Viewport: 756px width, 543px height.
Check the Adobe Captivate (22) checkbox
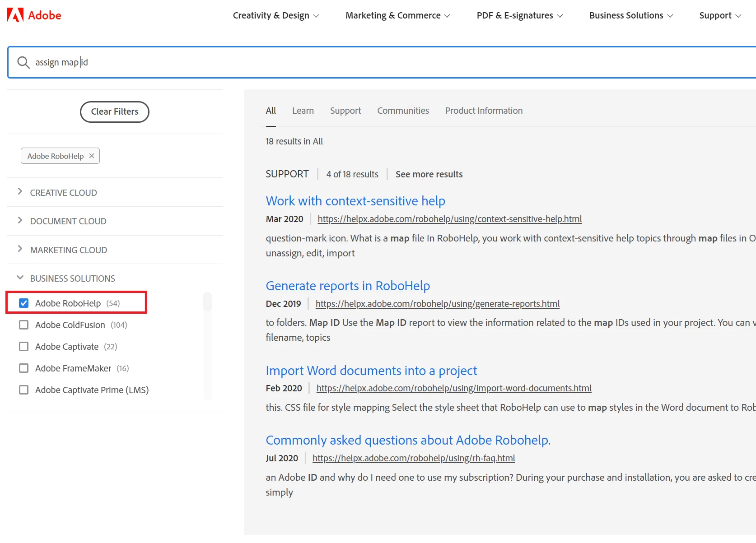(23, 347)
